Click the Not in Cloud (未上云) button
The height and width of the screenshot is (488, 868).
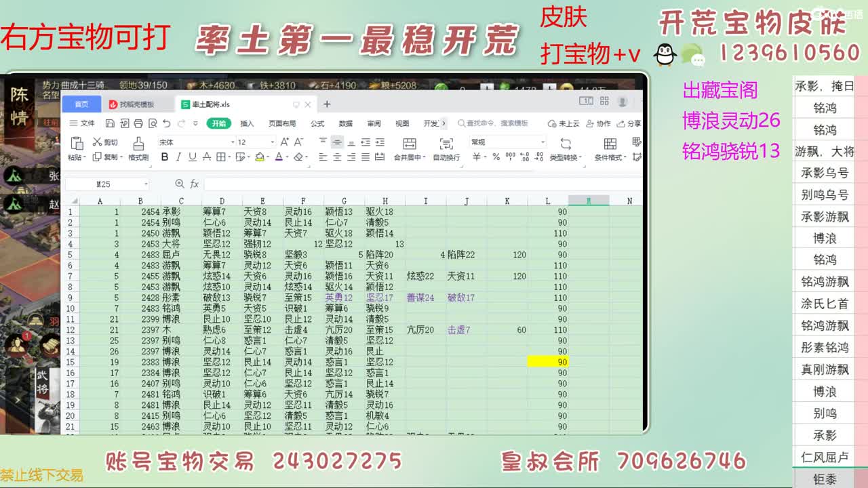(564, 123)
